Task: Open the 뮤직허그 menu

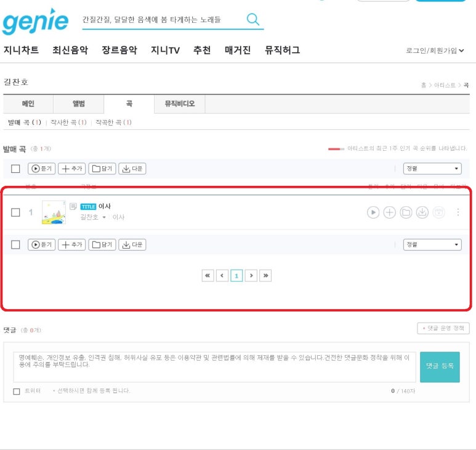Action: [282, 50]
